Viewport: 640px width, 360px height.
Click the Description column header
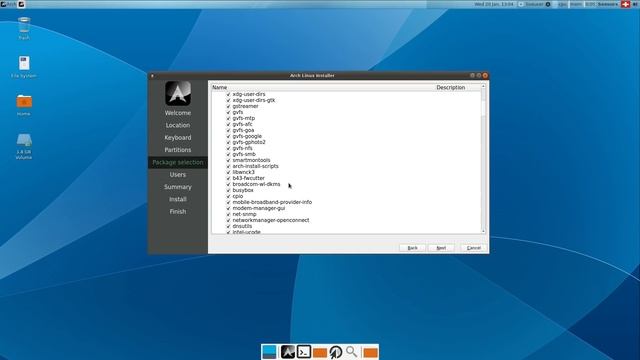[x=451, y=87]
